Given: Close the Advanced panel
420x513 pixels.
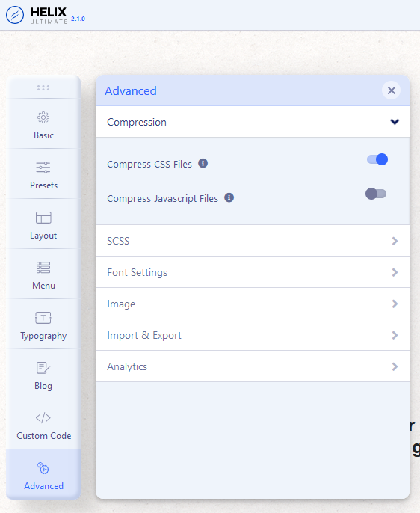Looking at the screenshot, I should [392, 90].
